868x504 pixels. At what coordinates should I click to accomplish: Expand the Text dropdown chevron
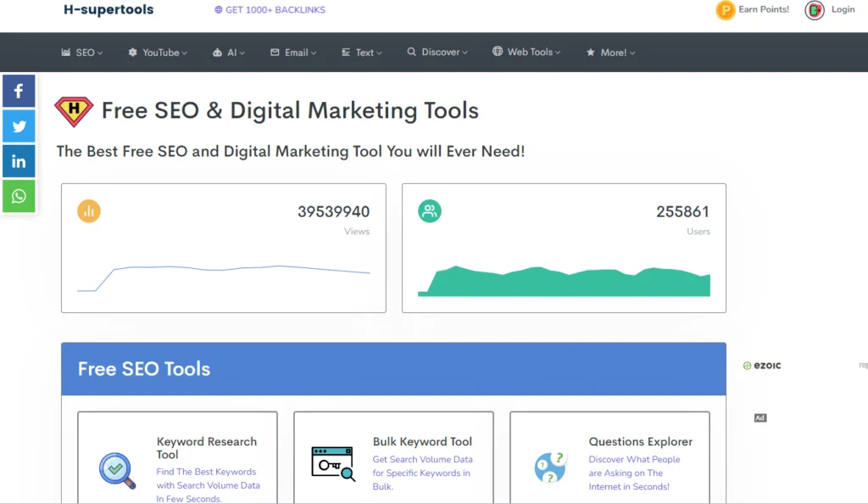[x=379, y=53]
